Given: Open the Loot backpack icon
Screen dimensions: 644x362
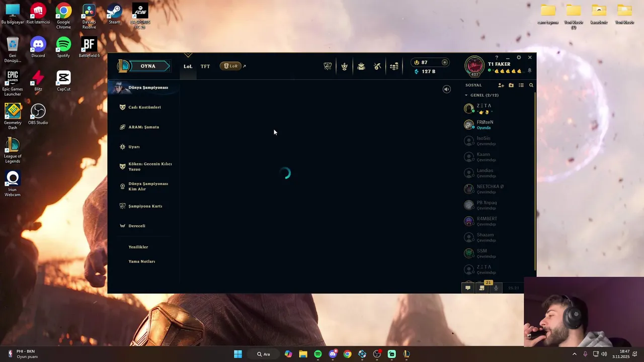Looking at the screenshot, I should coord(361,66).
